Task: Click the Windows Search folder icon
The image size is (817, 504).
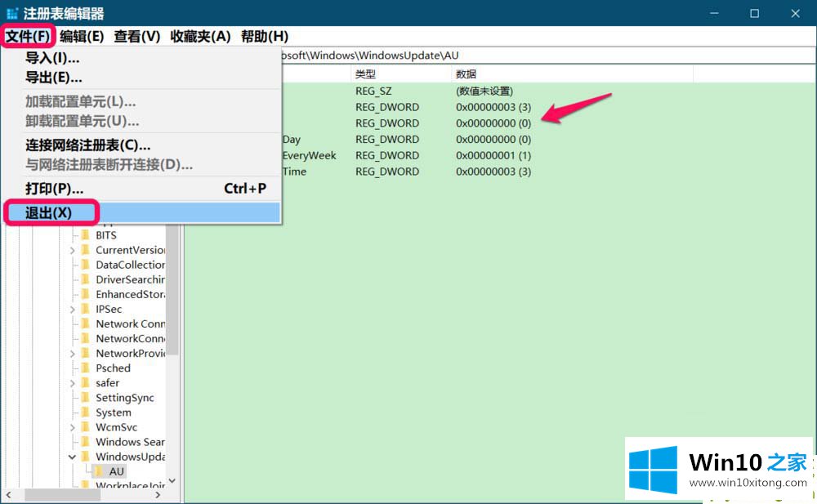Action: pyautogui.click(x=86, y=442)
